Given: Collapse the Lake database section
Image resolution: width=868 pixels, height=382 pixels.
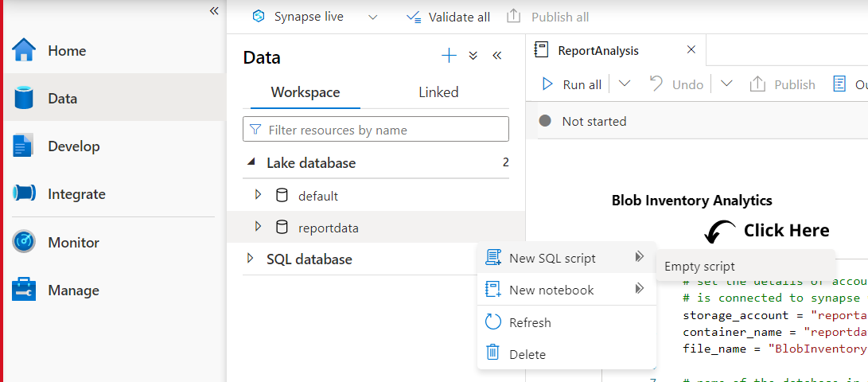Looking at the screenshot, I should click(251, 163).
